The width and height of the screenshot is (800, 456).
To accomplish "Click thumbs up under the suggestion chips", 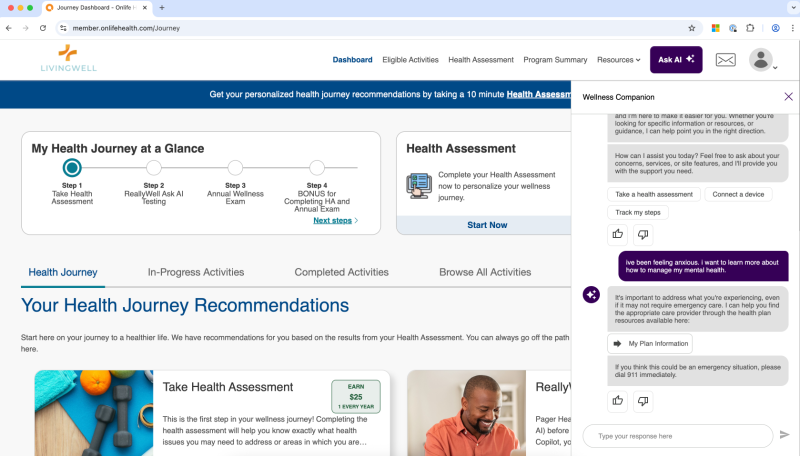I will click(x=617, y=234).
